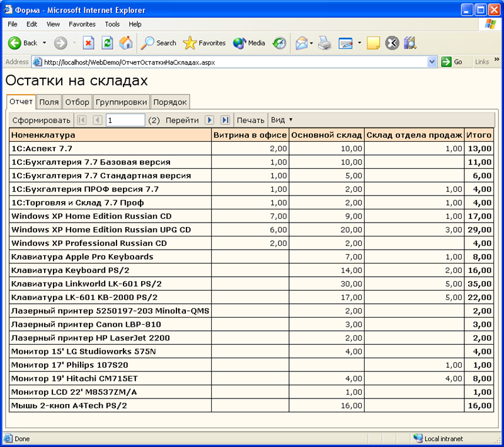Click the Mail envelope icon

click(302, 43)
